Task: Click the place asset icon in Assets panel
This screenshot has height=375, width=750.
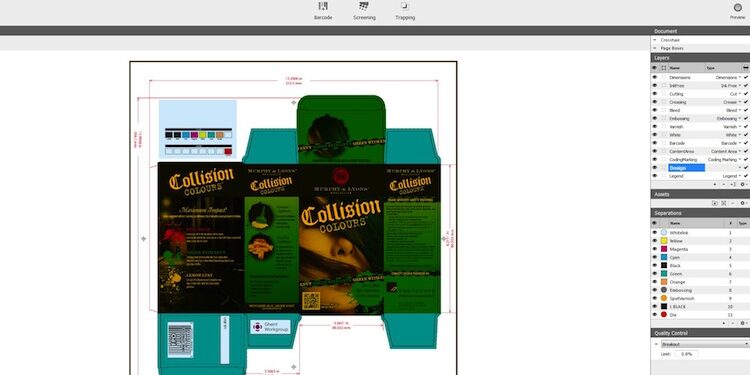Action: (x=715, y=203)
